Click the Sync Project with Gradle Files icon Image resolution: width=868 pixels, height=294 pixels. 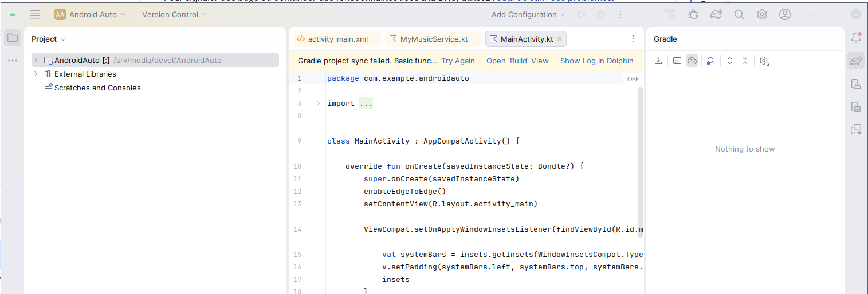click(x=716, y=15)
